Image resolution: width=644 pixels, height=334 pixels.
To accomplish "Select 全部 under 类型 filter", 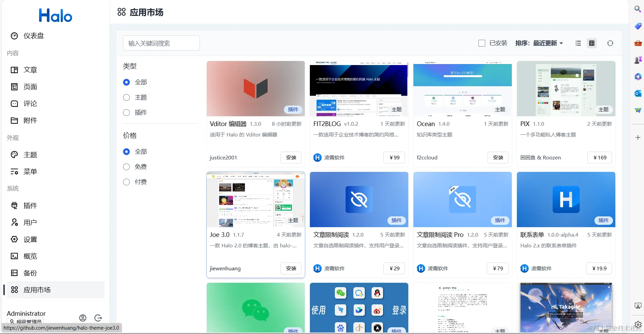I will [x=126, y=82].
